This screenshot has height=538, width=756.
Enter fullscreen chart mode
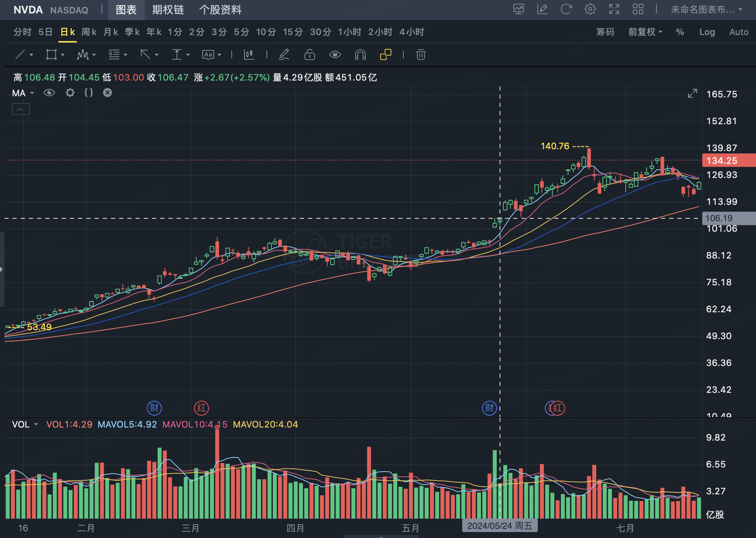[x=614, y=9]
